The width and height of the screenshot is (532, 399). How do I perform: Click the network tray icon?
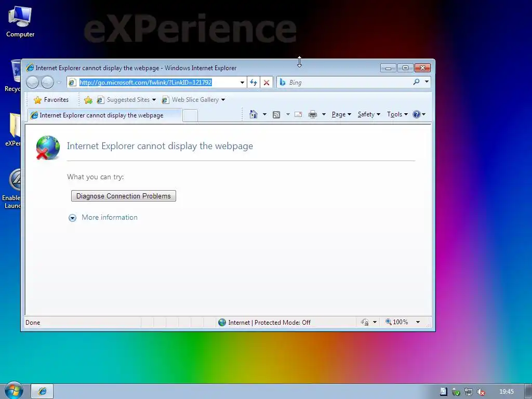coord(469,392)
